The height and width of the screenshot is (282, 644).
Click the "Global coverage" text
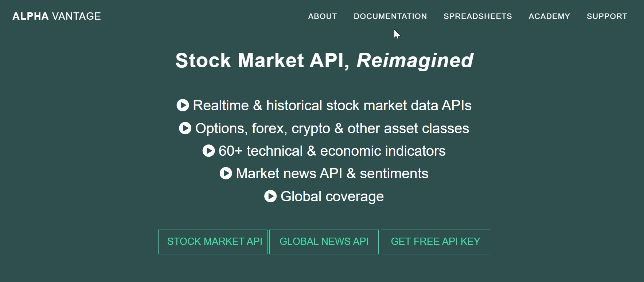click(x=332, y=196)
